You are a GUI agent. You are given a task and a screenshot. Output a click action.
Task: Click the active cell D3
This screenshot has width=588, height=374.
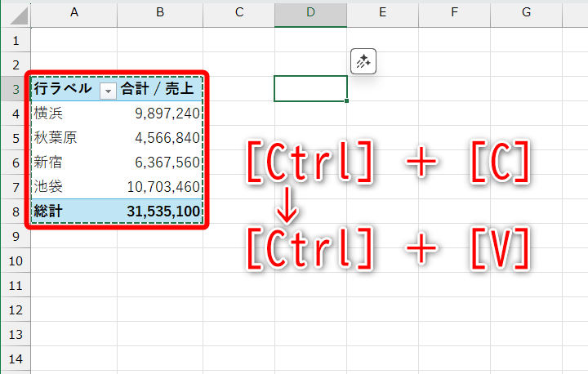coord(310,88)
